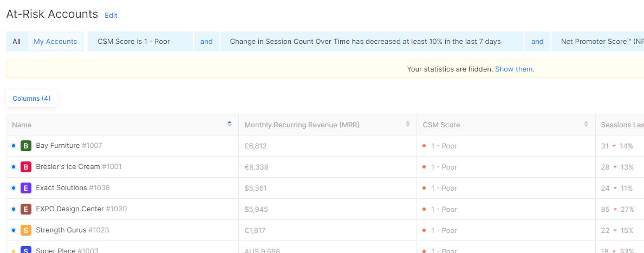Click the brown E avatar for EXPO Design Center
The height and width of the screenshot is (253, 644).
point(26,209)
